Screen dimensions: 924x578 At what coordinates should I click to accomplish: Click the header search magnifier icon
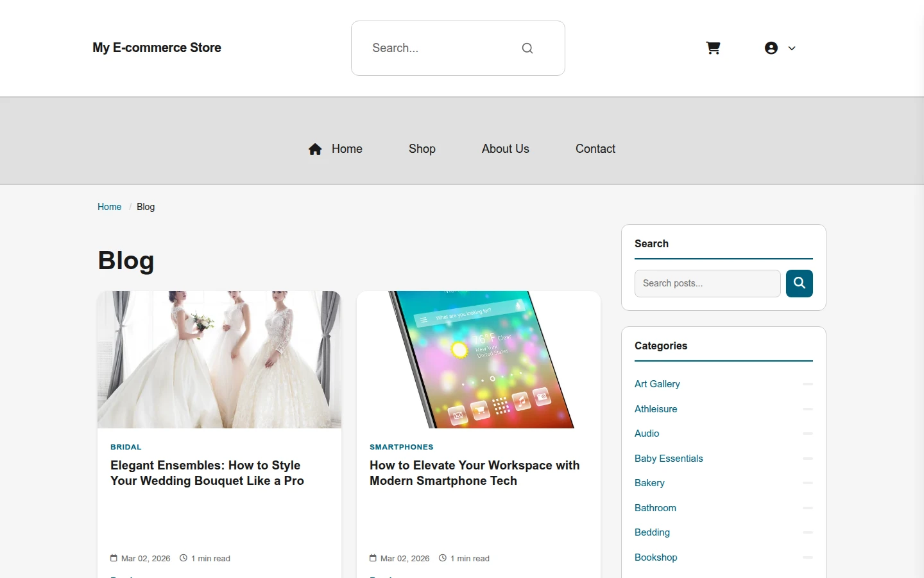[x=527, y=48]
